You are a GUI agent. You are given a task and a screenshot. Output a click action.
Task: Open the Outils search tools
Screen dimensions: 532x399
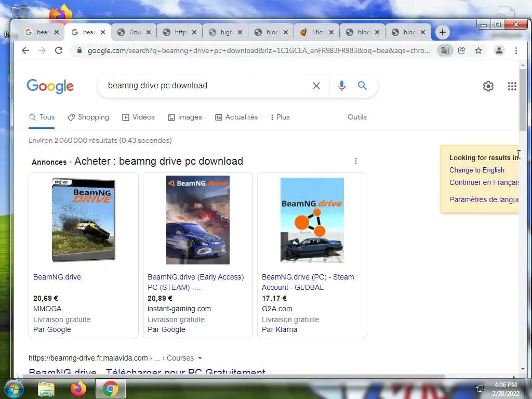pyautogui.click(x=357, y=117)
